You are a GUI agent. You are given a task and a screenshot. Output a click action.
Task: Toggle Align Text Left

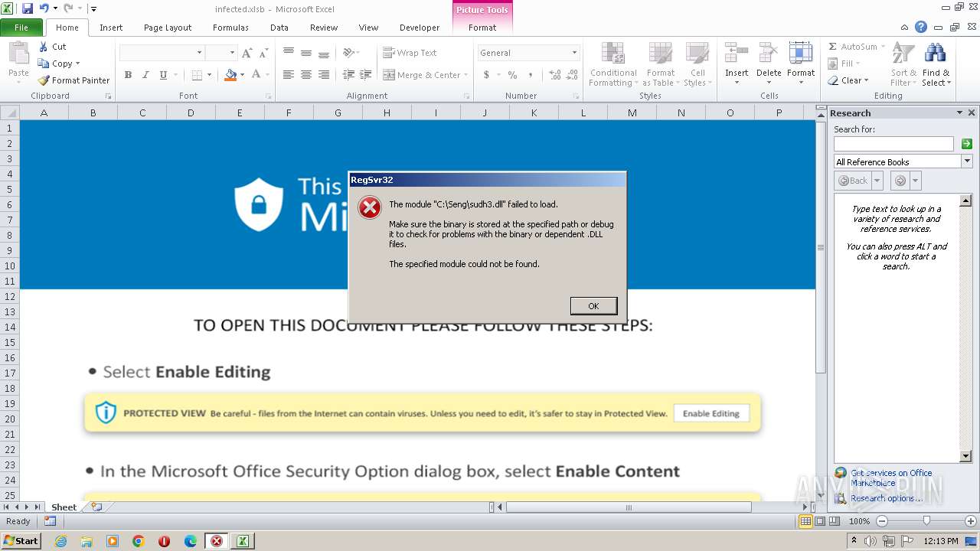coord(289,75)
